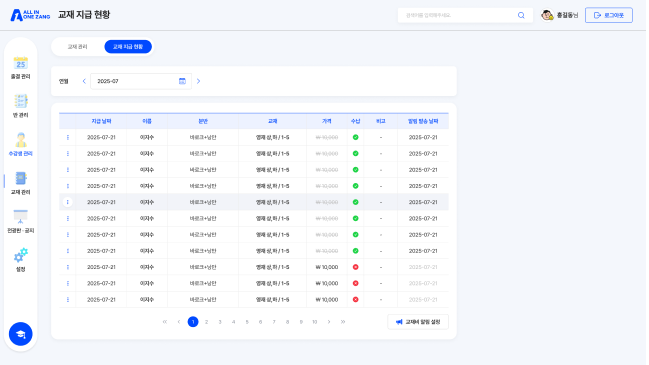Go to the next month with right chevron
The height and width of the screenshot is (365, 649).
(x=198, y=81)
